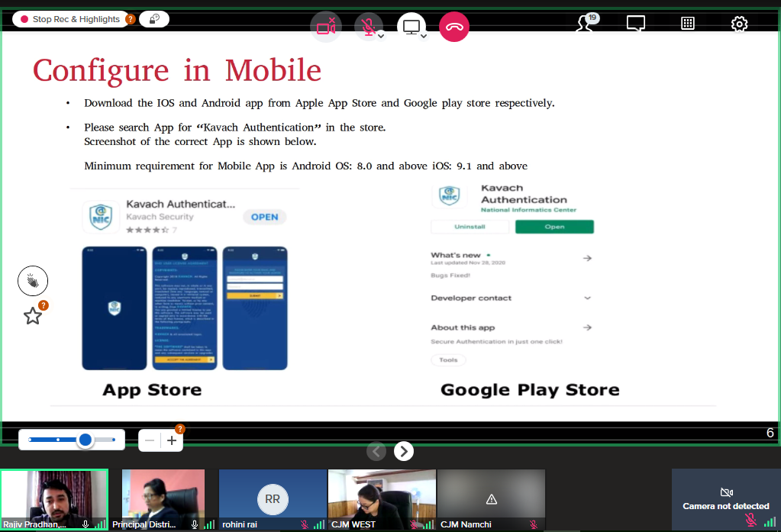Click National Informatics Center developer name
Image resolution: width=781 pixels, height=532 pixels.
point(528,210)
